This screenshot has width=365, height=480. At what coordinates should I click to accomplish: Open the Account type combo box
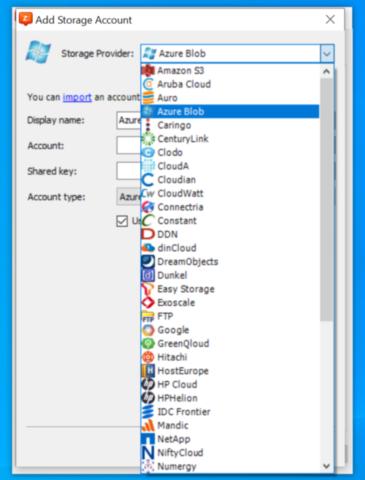pos(129,197)
